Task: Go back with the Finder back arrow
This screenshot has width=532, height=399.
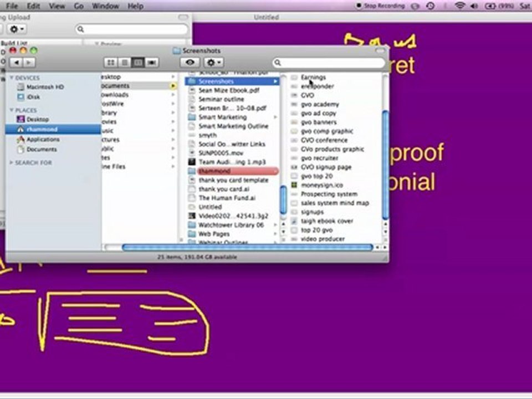Action: (16, 63)
